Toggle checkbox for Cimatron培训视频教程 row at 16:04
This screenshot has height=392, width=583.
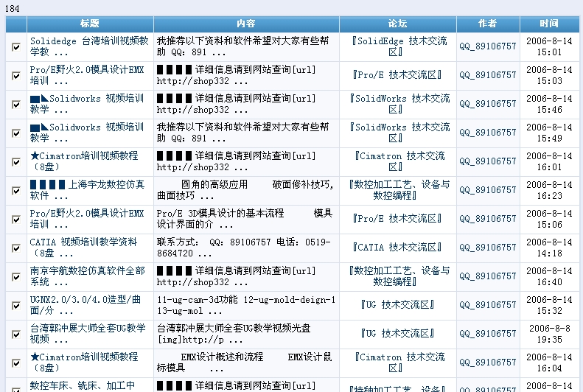tap(16, 363)
